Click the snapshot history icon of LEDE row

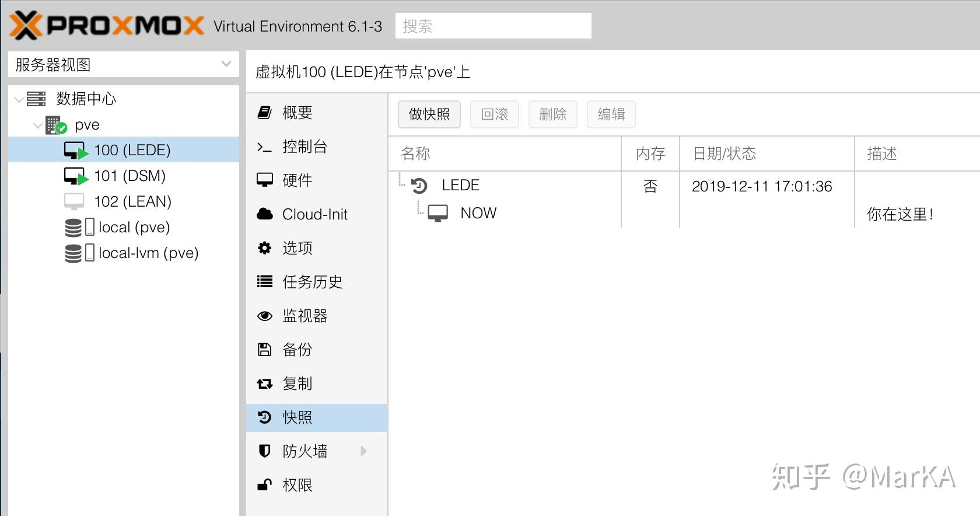pos(419,186)
